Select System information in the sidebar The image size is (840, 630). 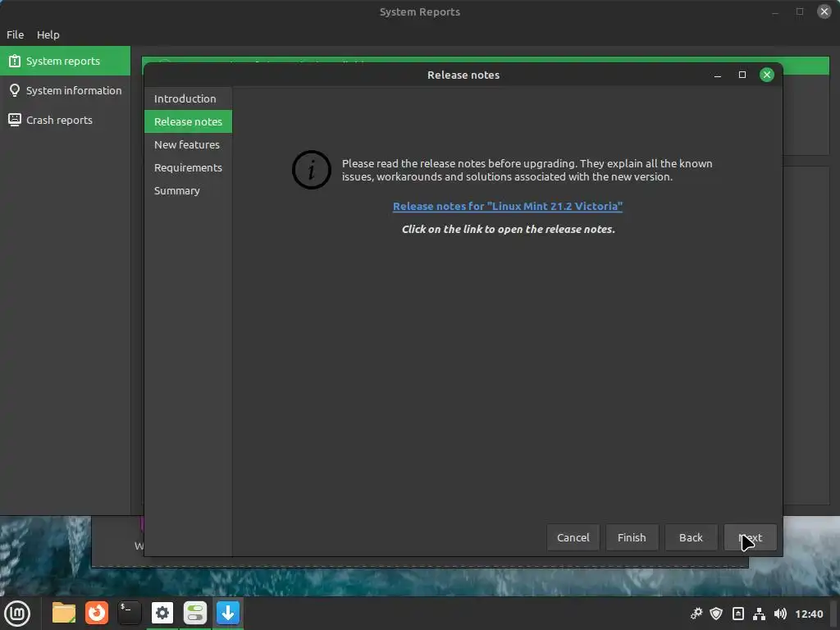(66, 90)
